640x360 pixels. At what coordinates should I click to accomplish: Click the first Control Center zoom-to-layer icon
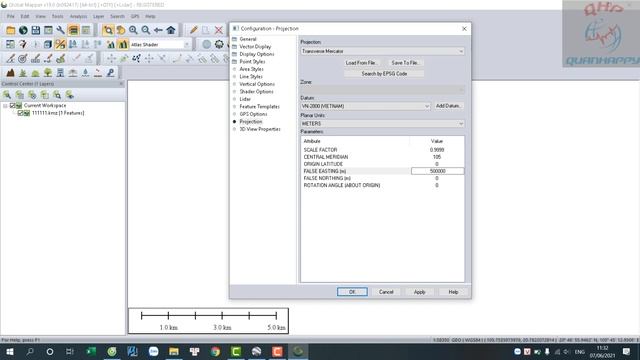click(x=7, y=95)
